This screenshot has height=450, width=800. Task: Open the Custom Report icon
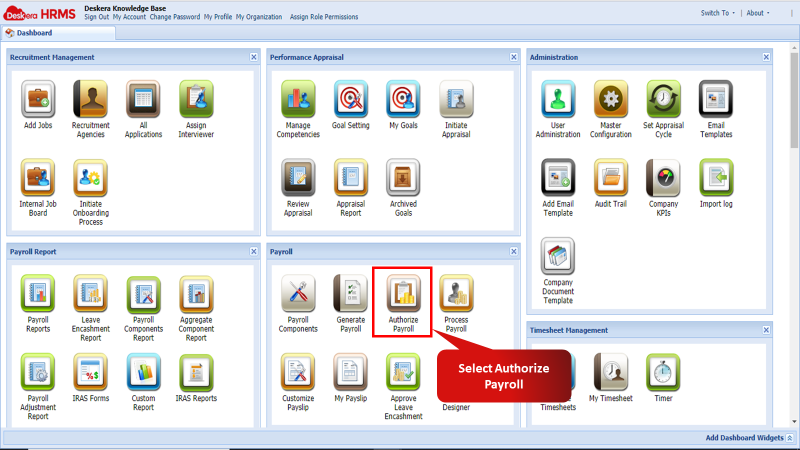tap(143, 372)
